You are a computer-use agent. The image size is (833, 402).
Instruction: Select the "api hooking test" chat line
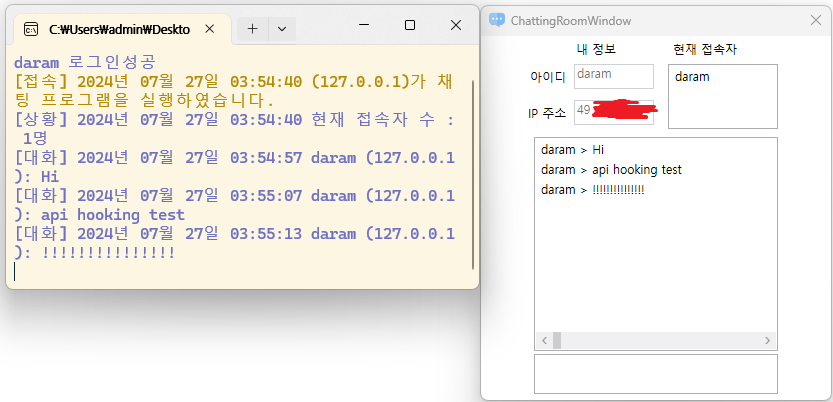[x=610, y=170]
